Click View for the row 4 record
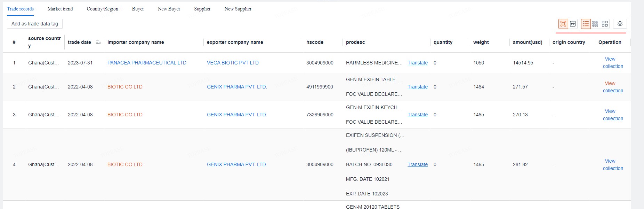644x209 pixels. coord(610,161)
